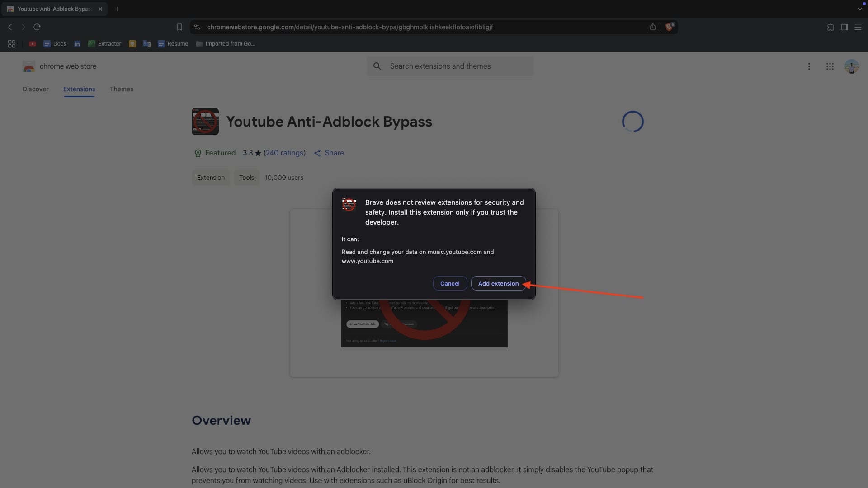Toggle the sidebar panel icon
This screenshot has width=868, height=488.
844,27
